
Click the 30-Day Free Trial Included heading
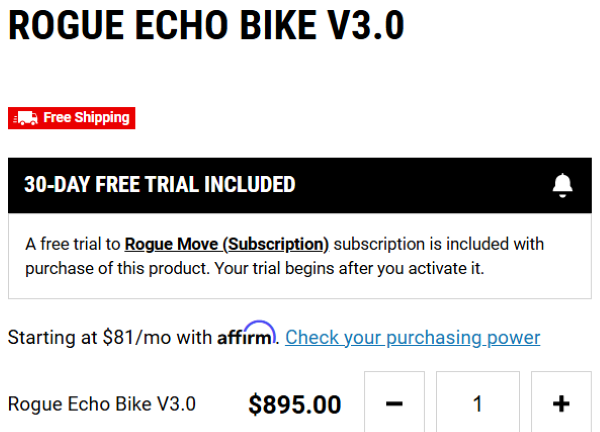pos(160,185)
